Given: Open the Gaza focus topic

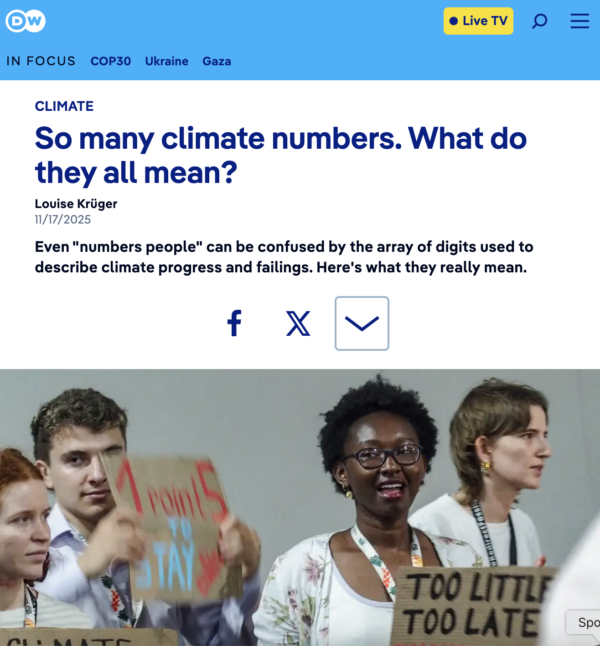Looking at the screenshot, I should 217,61.
